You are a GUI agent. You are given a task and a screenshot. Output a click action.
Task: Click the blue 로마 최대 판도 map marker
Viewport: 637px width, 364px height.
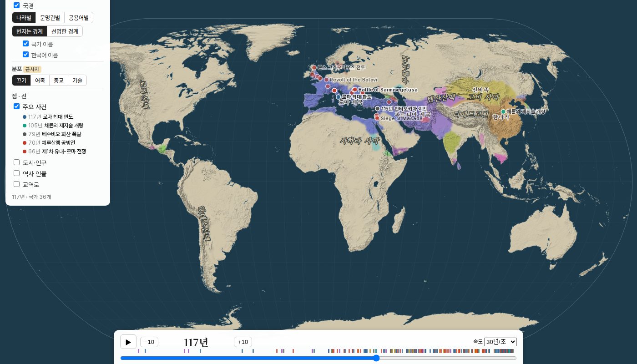point(338,97)
